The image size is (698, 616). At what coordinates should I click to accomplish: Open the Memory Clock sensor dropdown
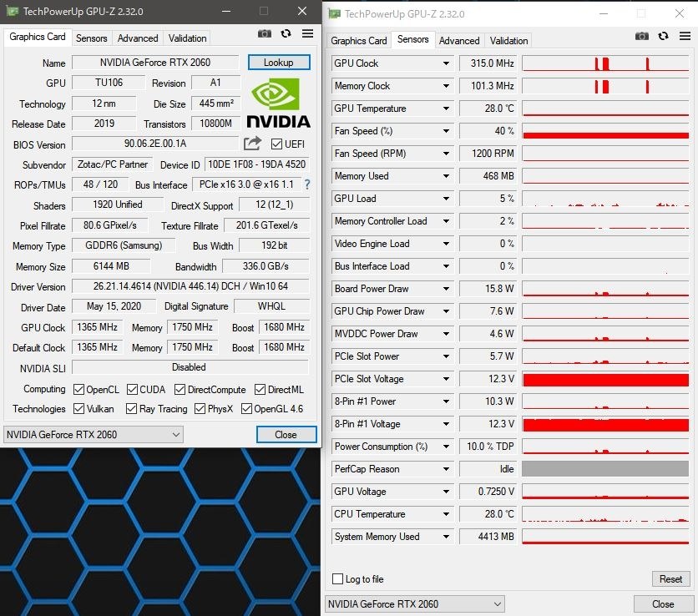[446, 86]
